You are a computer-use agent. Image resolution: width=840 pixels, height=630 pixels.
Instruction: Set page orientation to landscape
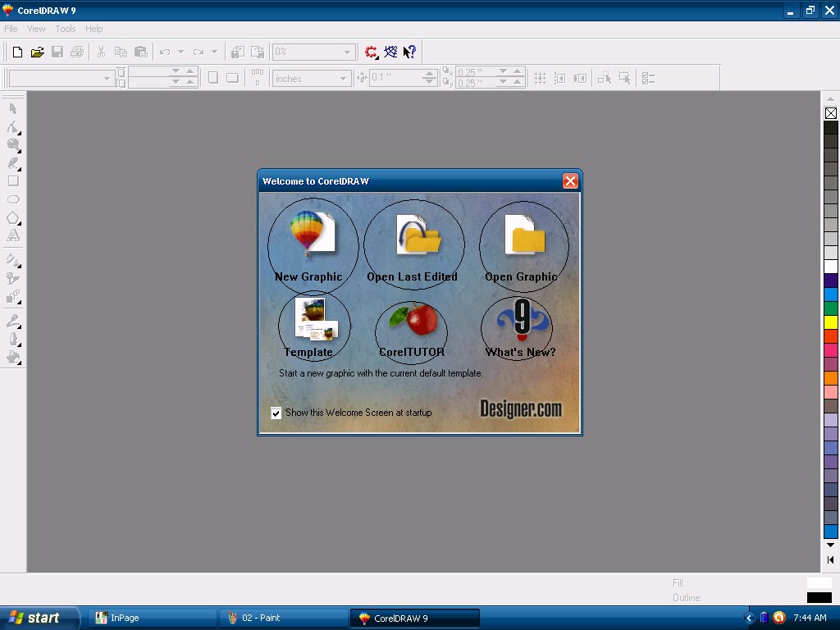234,78
